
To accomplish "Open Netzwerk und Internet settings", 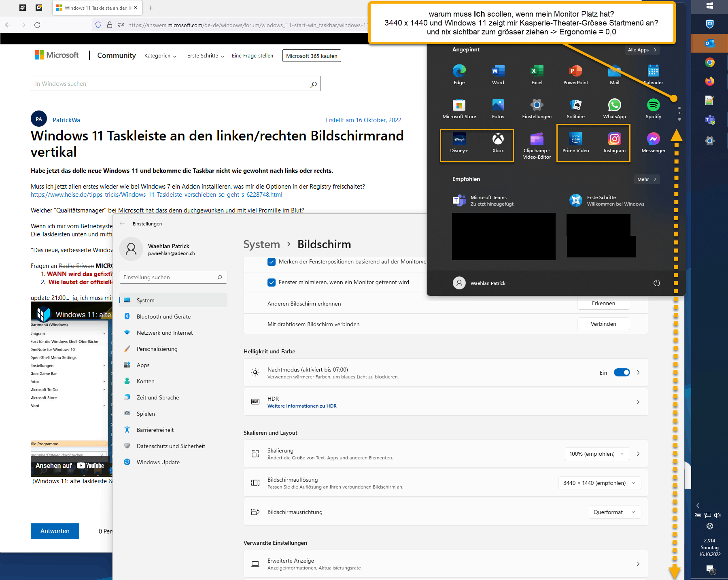I will click(173, 333).
